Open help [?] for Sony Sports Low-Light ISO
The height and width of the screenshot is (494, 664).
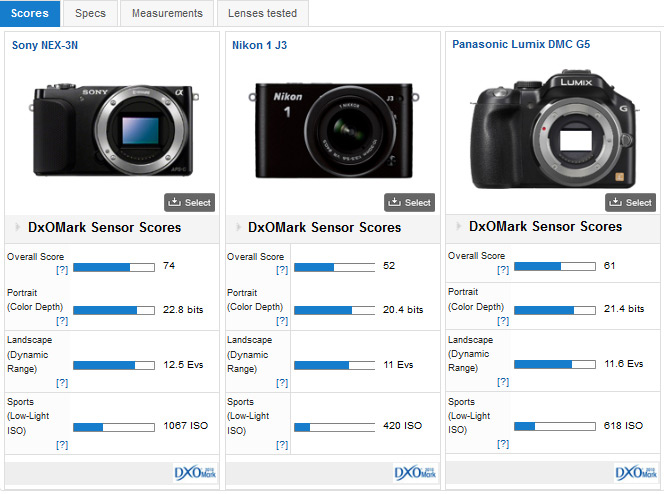click(62, 444)
